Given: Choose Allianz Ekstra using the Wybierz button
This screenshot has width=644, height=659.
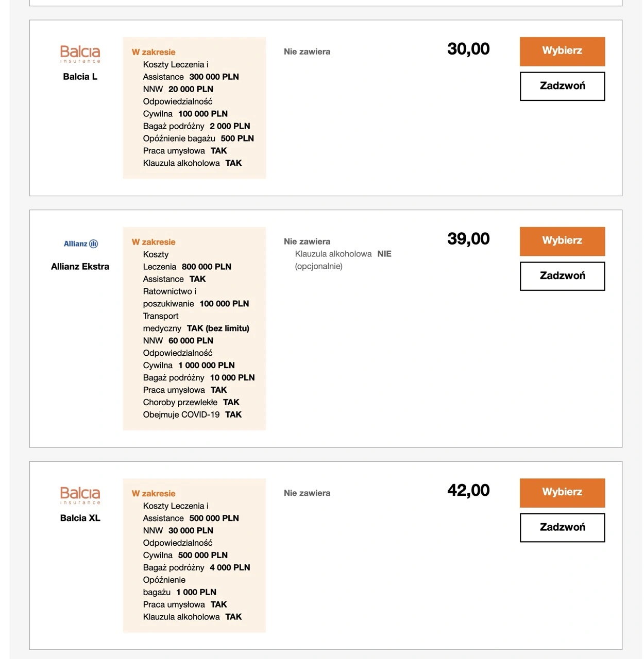Looking at the screenshot, I should coord(562,241).
